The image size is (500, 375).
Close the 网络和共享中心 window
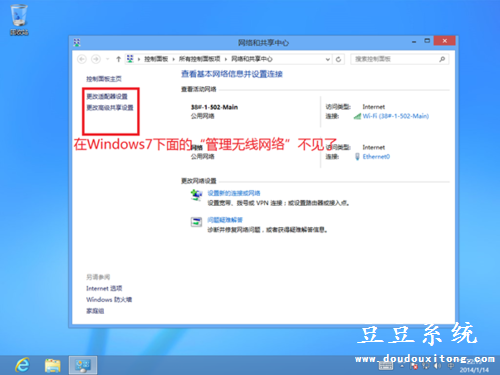[445, 41]
